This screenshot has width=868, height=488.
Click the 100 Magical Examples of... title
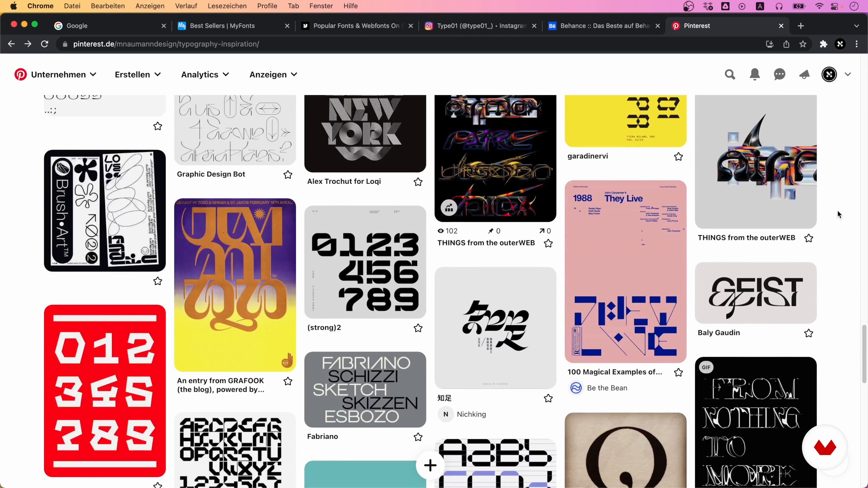615,372
